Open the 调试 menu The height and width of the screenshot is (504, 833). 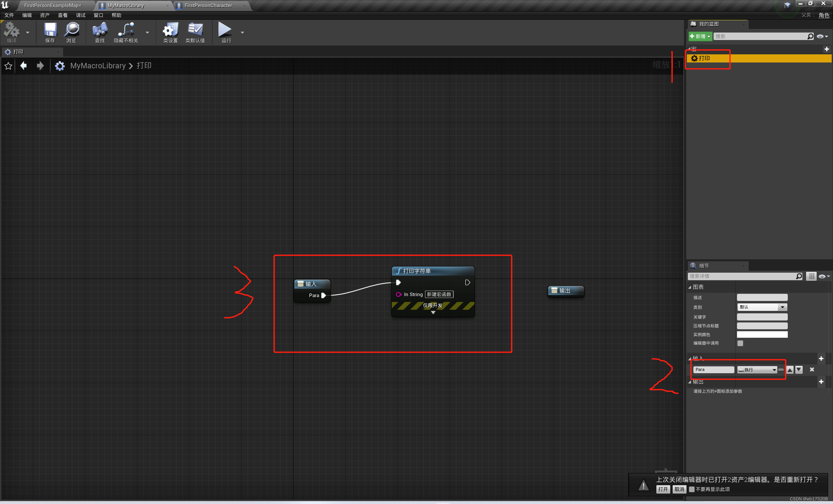point(80,15)
